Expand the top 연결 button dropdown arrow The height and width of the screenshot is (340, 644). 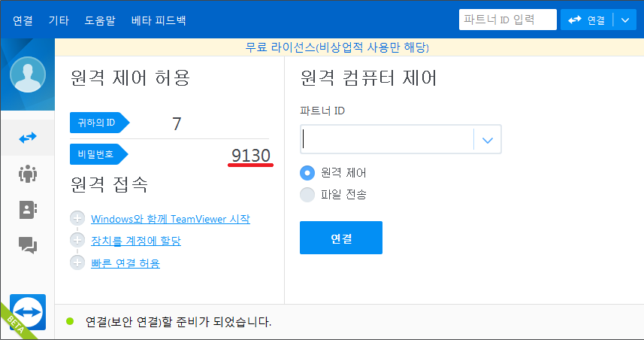[625, 20]
